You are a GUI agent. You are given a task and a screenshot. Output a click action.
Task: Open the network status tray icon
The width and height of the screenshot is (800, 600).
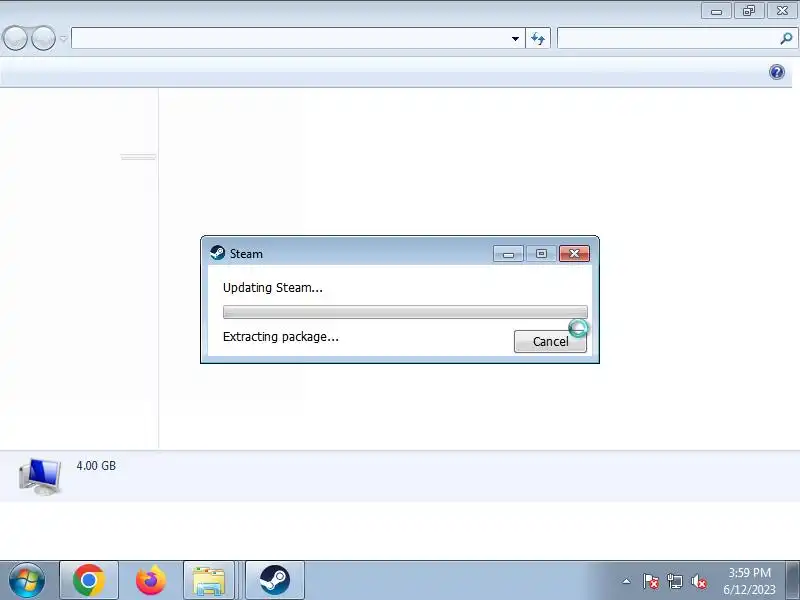675,581
